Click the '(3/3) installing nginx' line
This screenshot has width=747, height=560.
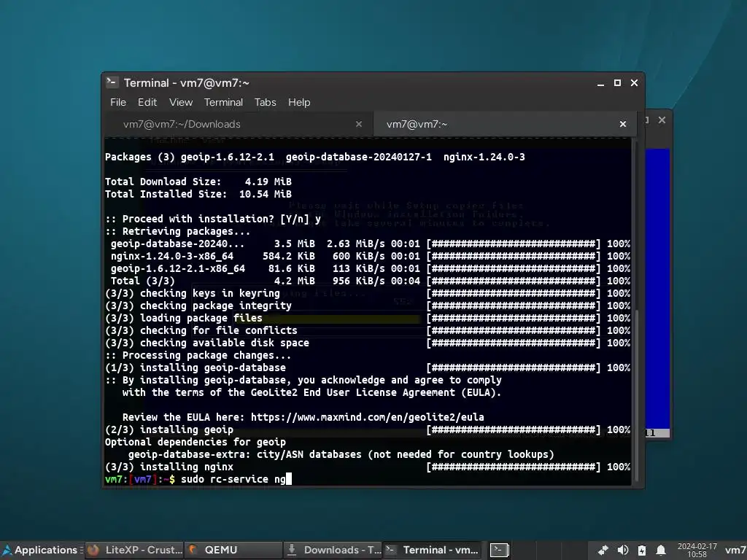[x=368, y=467]
